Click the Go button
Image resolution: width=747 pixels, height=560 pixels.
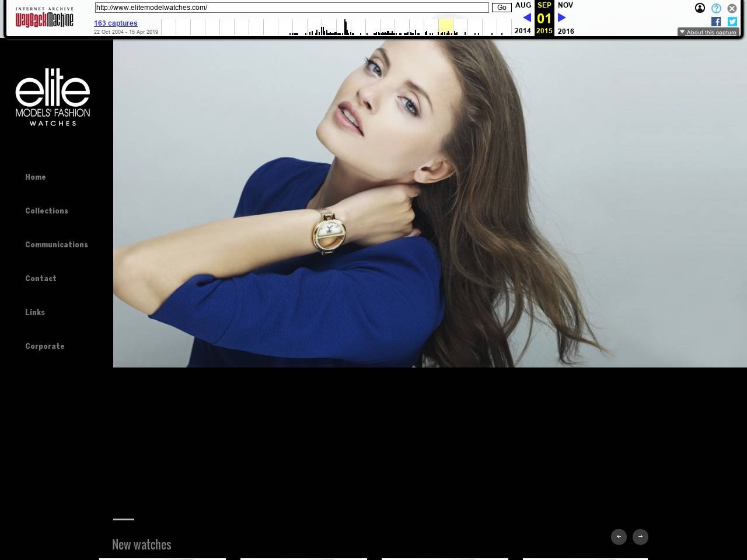click(501, 8)
